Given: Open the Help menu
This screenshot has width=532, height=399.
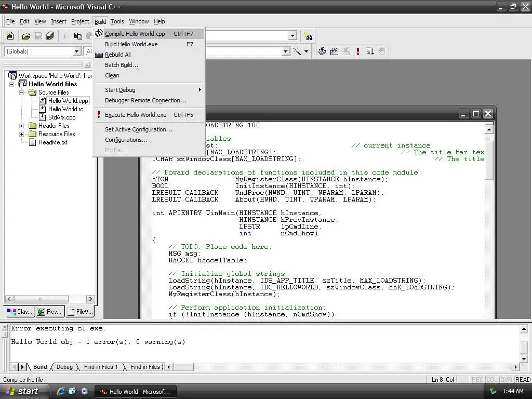Looking at the screenshot, I should click(159, 21).
